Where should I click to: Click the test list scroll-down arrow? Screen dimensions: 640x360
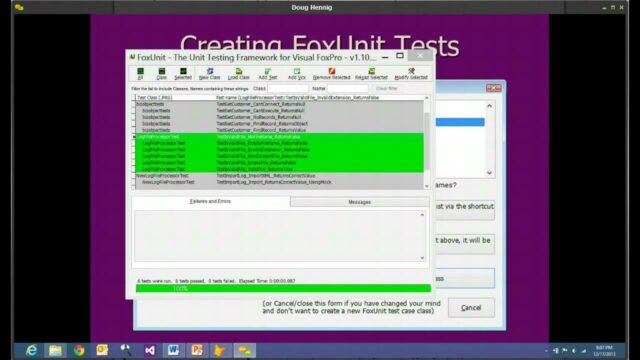(427, 186)
